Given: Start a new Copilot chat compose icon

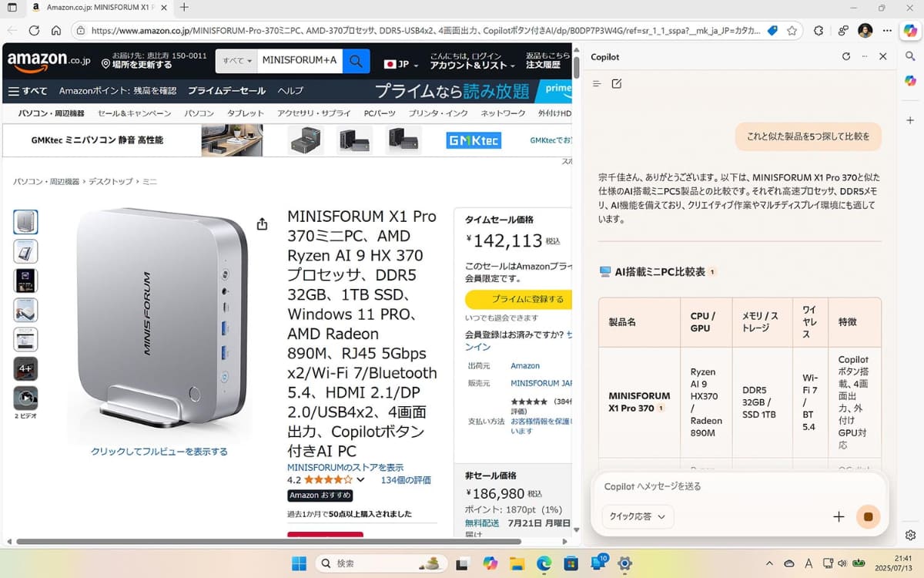Looking at the screenshot, I should [x=617, y=83].
